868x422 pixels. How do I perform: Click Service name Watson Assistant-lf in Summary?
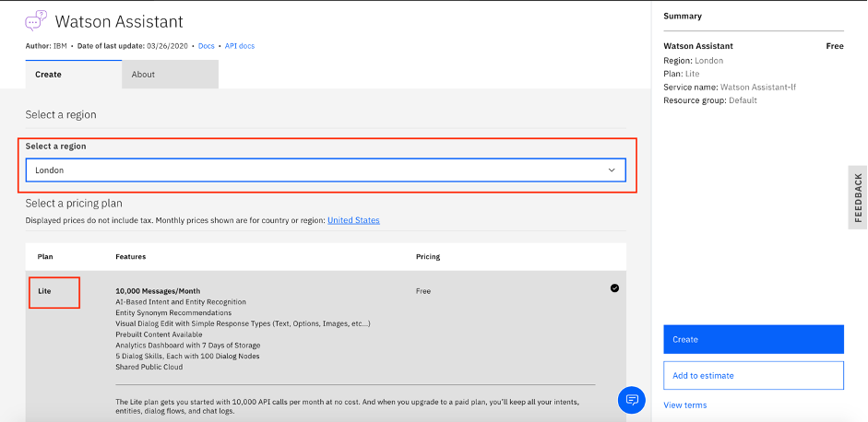click(x=730, y=87)
